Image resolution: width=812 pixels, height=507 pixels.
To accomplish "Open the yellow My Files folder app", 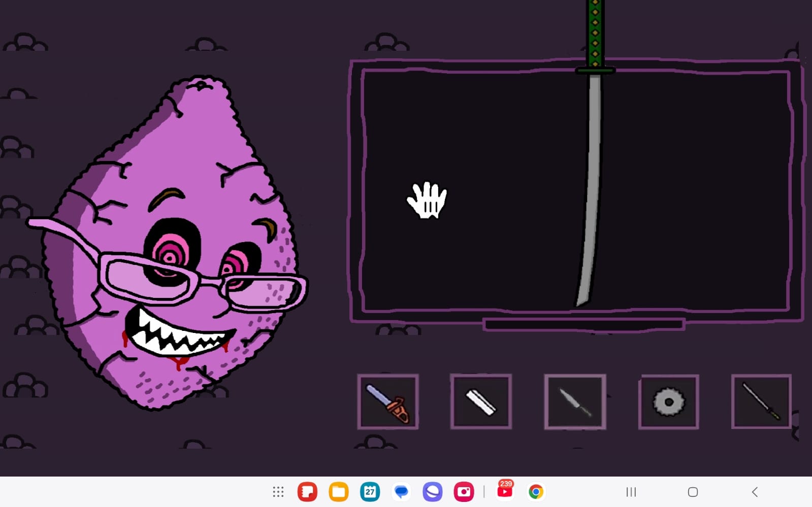I will click(339, 492).
